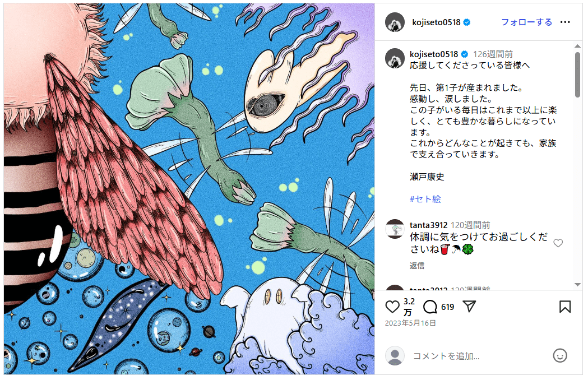Image resolution: width=588 pixels, height=380 pixels.
Task: Click the scrollbar up arrow in comments
Action: click(577, 46)
